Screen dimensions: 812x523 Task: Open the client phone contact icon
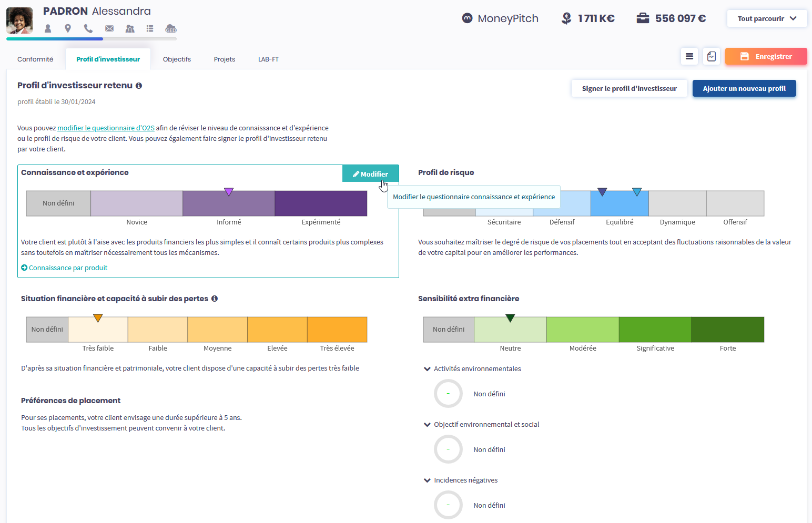[x=88, y=28]
